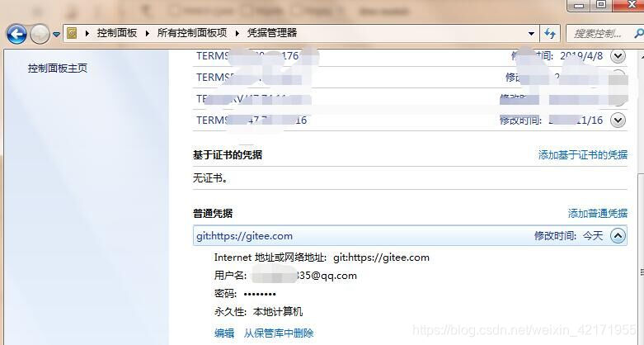Image resolution: width=644 pixels, height=345 pixels.
Task: Expand the arrow after 控制面板 breadcrumb
Action: click(x=147, y=33)
